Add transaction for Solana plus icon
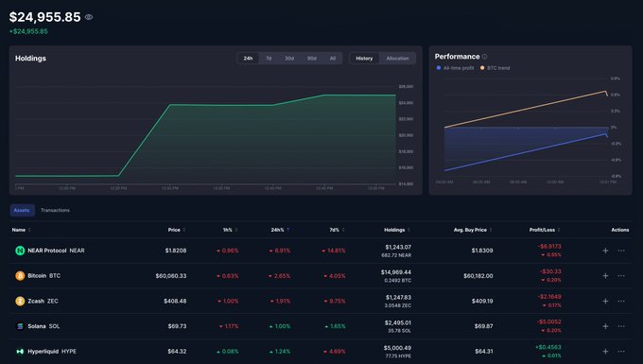The height and width of the screenshot is (364, 643). (605, 326)
